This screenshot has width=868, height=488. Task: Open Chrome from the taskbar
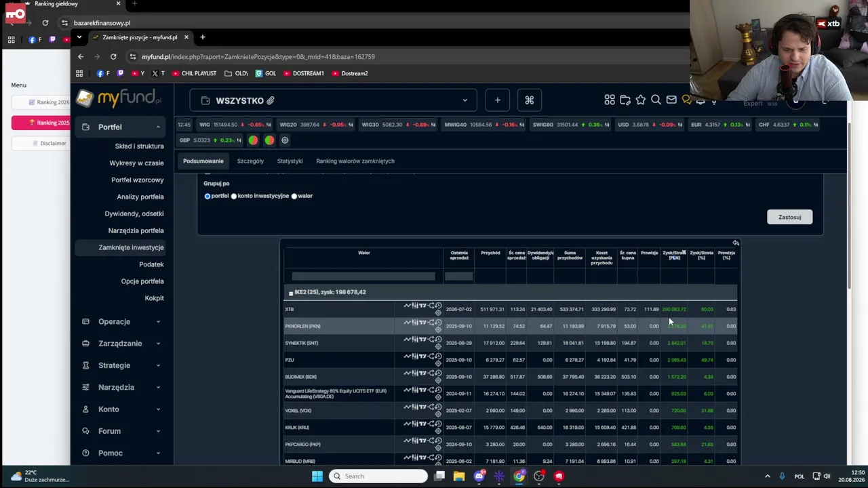(x=519, y=476)
